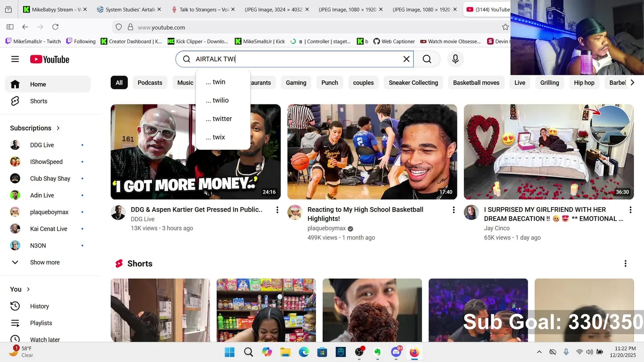Open the Jay Cinco channel avatar
Image resolution: width=644 pixels, height=362 pixels.
point(471,212)
